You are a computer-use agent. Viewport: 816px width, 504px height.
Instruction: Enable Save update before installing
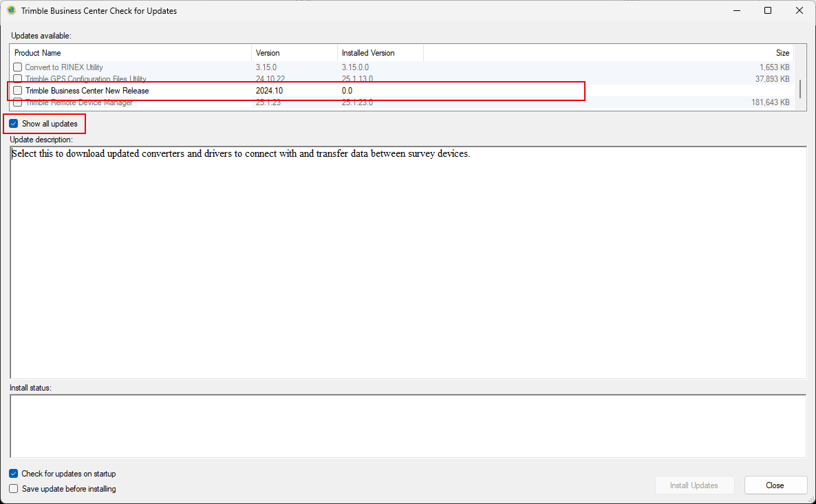(14, 489)
